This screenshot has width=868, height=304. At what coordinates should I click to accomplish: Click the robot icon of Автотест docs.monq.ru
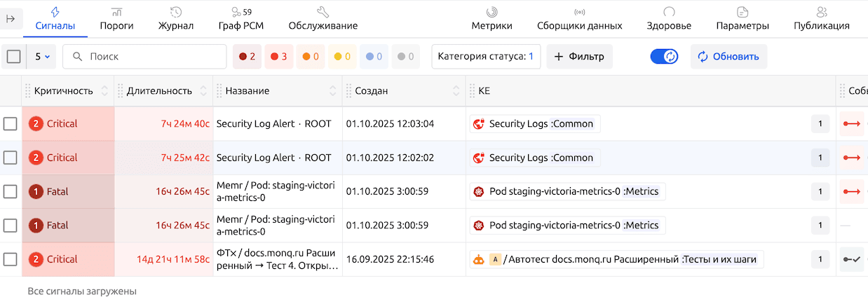click(478, 259)
